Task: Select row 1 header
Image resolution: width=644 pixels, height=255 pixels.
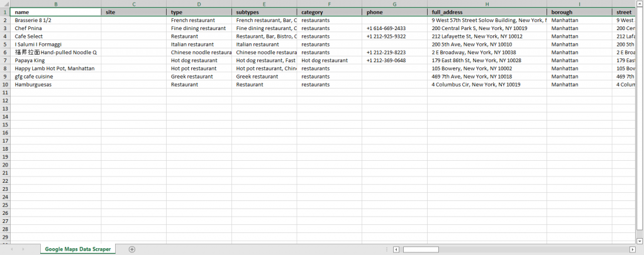Action: (5, 12)
